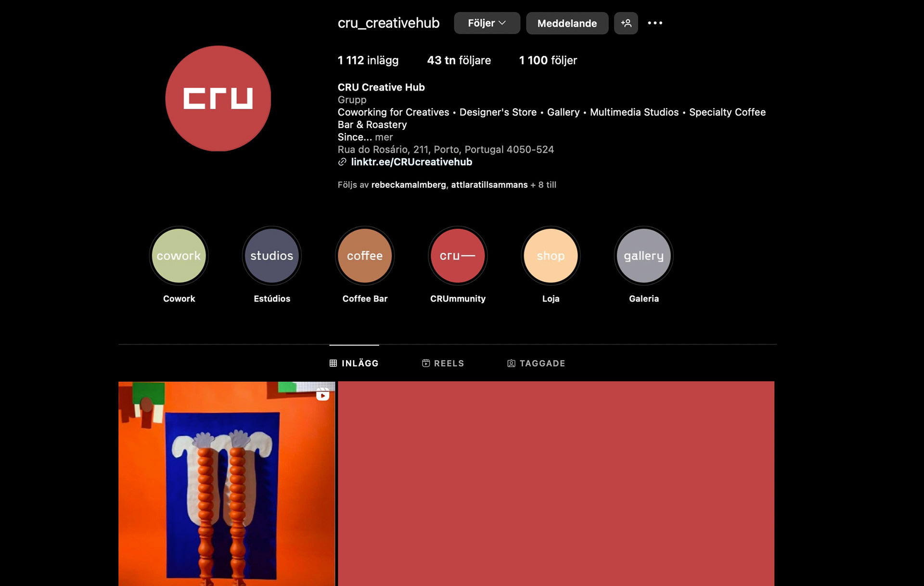Open the three-dots options menu

tap(654, 23)
